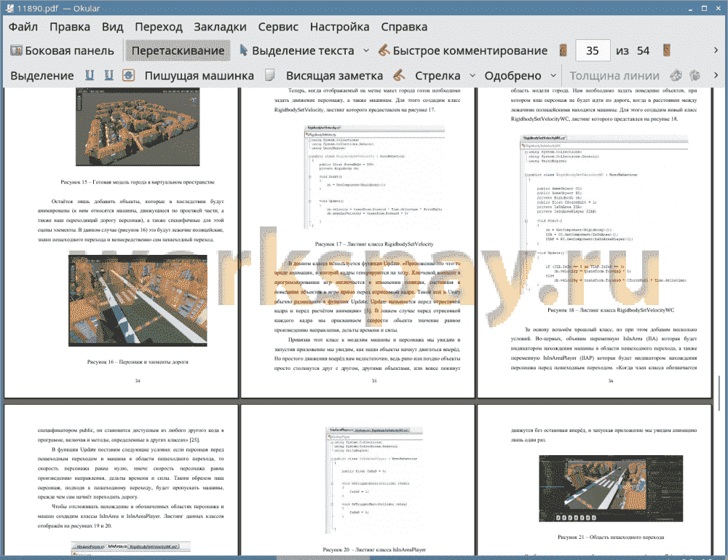Open the Переход menu
Screen dimensions: 728x560
158,27
